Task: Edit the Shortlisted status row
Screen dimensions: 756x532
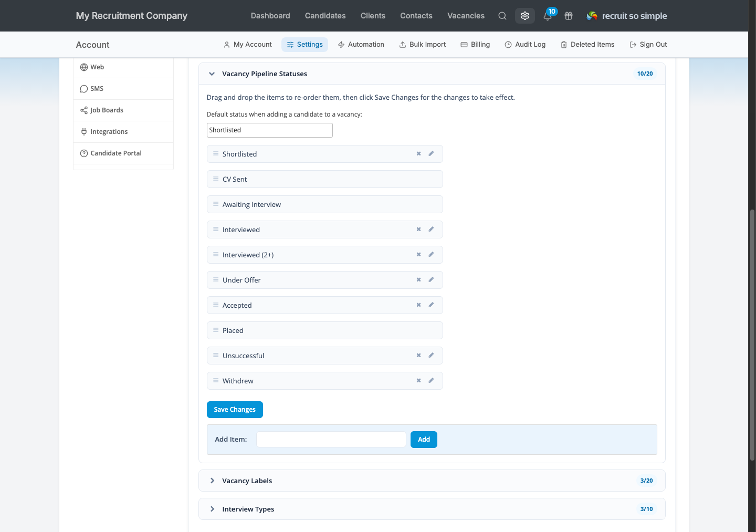Action: point(431,154)
